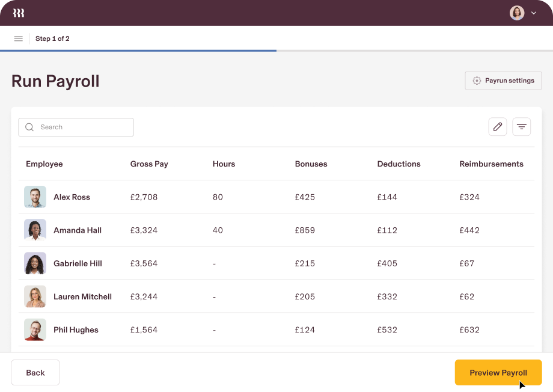The image size is (553, 392).
Task: Click the blue step progress bar
Action: tap(138, 52)
